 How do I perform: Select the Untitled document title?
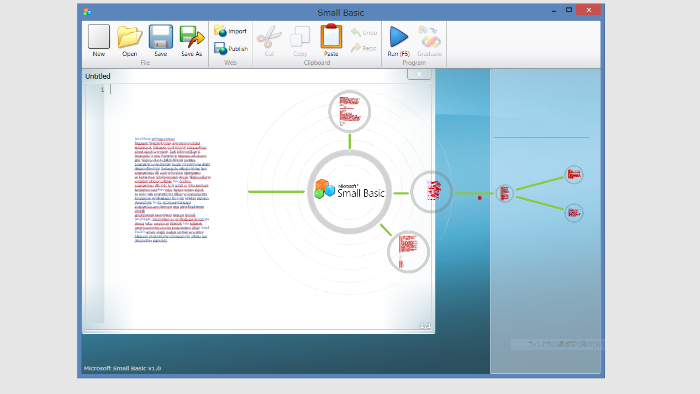coord(98,76)
